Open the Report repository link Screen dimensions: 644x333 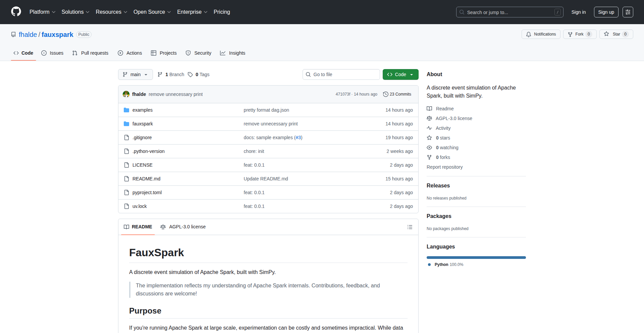point(444,167)
